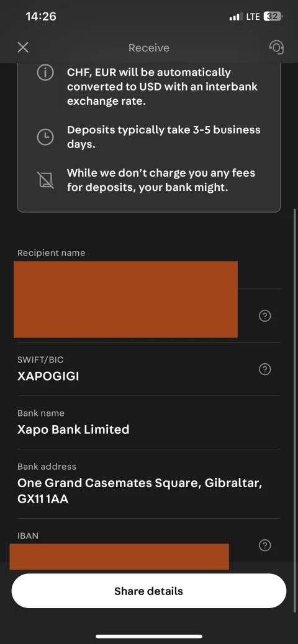This screenshot has width=298, height=644.
Task: Tap the no-fees icon beside deposit fees note
Action: [x=46, y=180]
